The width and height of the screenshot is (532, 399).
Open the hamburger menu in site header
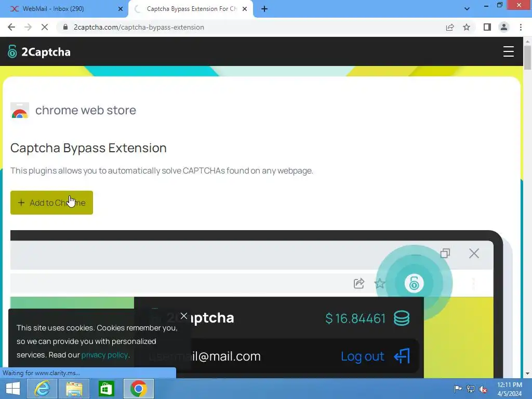pyautogui.click(x=508, y=51)
